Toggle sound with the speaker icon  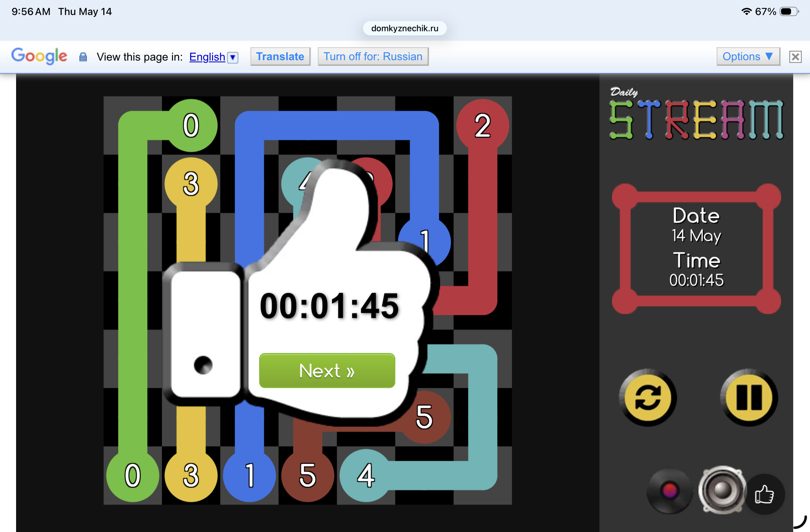point(722,490)
